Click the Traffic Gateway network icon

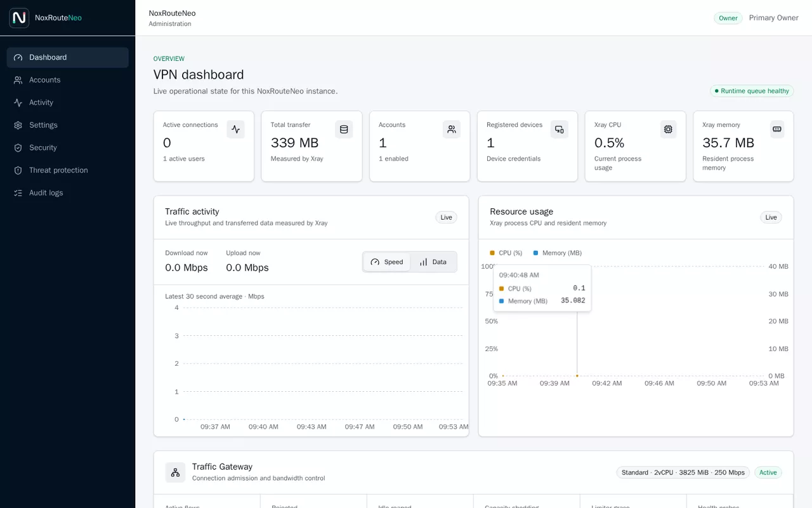pos(175,472)
